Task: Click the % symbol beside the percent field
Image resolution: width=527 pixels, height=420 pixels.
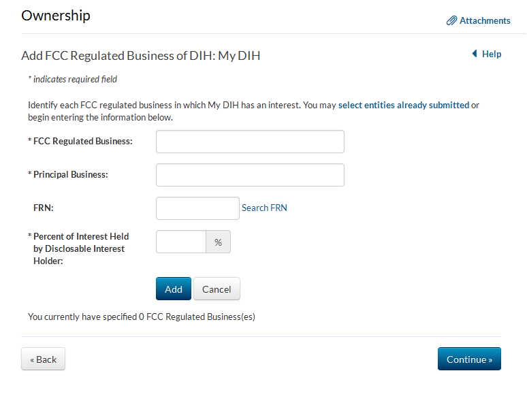Action: point(219,242)
